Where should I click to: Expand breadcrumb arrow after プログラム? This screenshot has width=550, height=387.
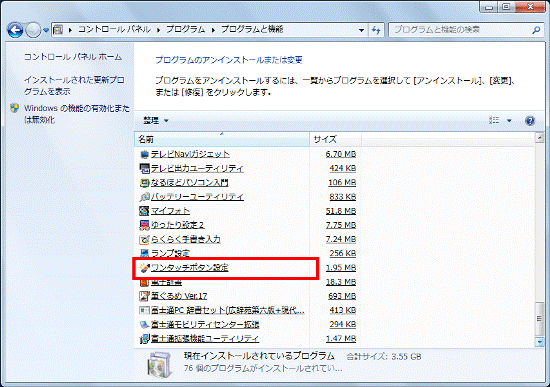tap(213, 30)
